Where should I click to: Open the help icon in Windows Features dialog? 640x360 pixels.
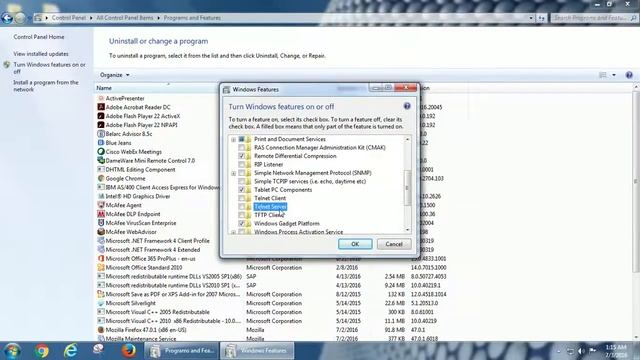(407, 106)
